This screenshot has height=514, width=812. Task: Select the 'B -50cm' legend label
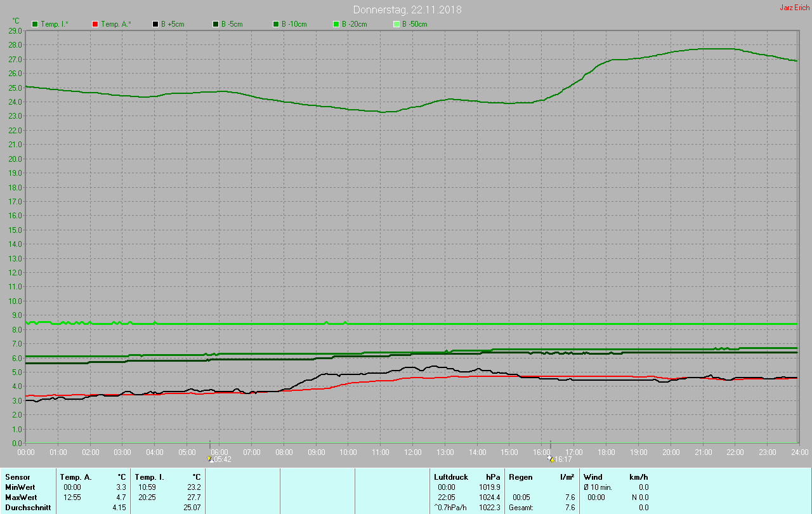pyautogui.click(x=414, y=24)
